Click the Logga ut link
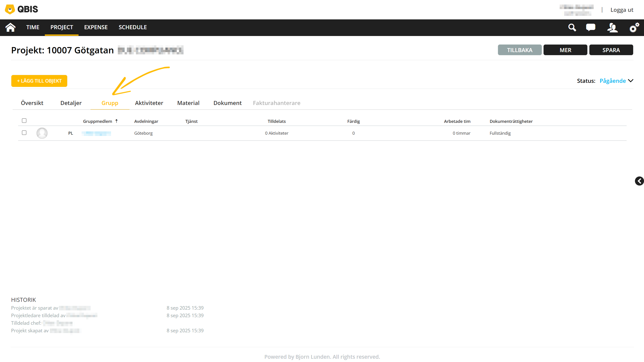 coord(622,10)
